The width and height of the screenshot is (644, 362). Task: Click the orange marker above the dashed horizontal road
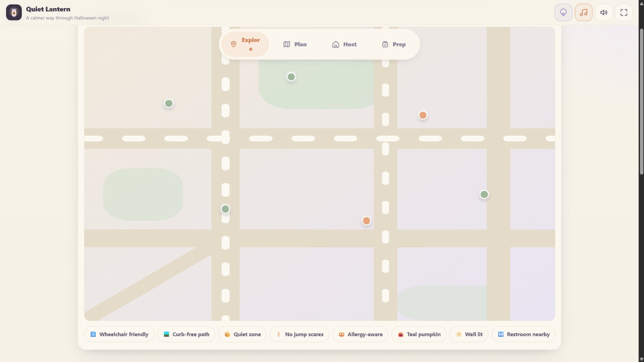[423, 115]
